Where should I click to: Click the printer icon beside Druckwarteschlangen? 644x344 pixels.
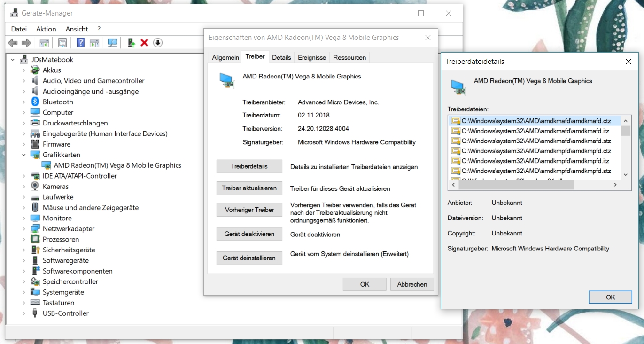tap(35, 123)
